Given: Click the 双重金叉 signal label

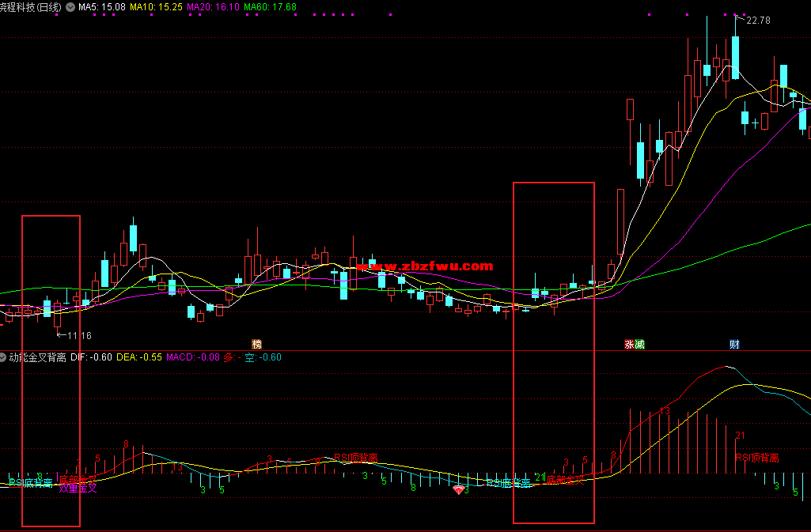Looking at the screenshot, I should click(x=78, y=488).
